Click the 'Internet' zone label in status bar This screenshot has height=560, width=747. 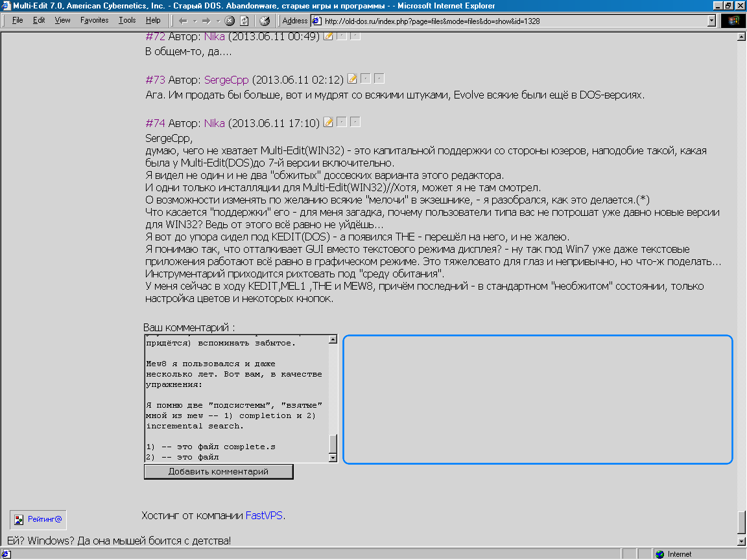(680, 554)
